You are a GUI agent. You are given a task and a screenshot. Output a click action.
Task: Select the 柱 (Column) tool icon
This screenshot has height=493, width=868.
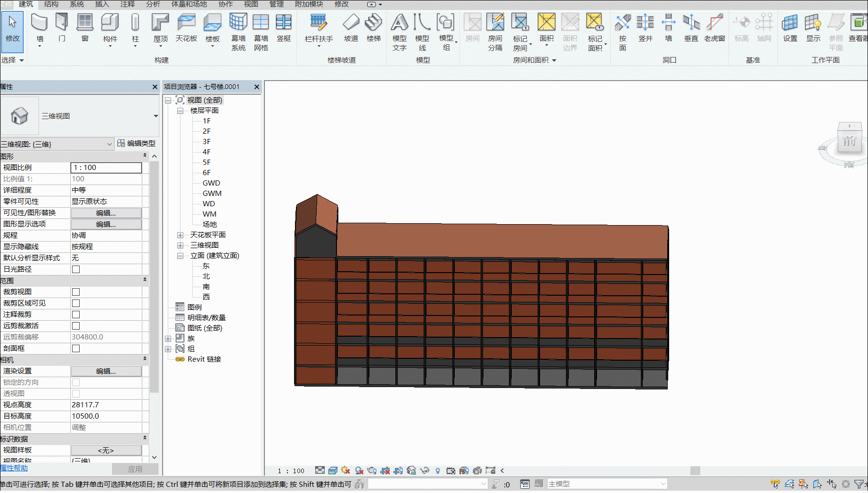click(x=135, y=22)
